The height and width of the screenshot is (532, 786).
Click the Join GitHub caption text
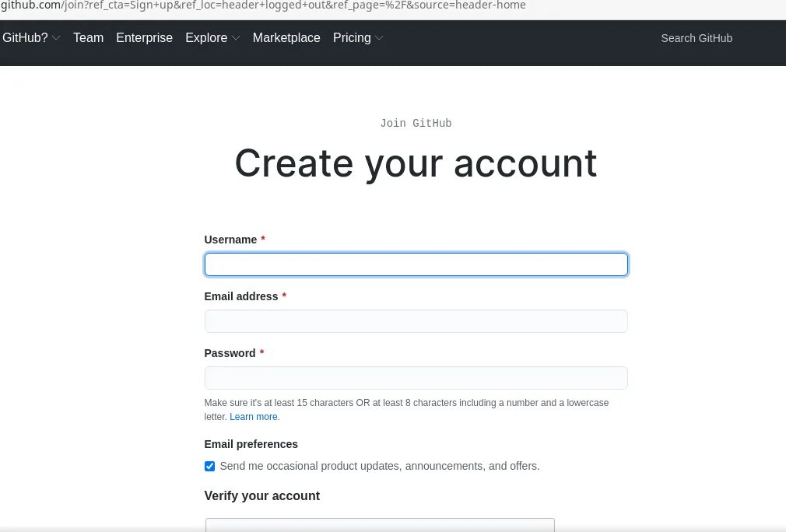[416, 123]
